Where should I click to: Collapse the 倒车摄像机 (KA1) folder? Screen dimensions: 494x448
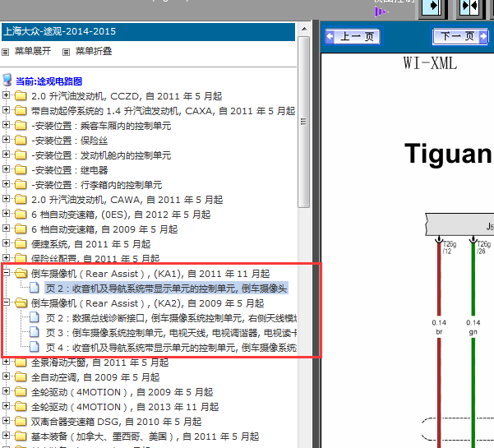click(x=6, y=272)
